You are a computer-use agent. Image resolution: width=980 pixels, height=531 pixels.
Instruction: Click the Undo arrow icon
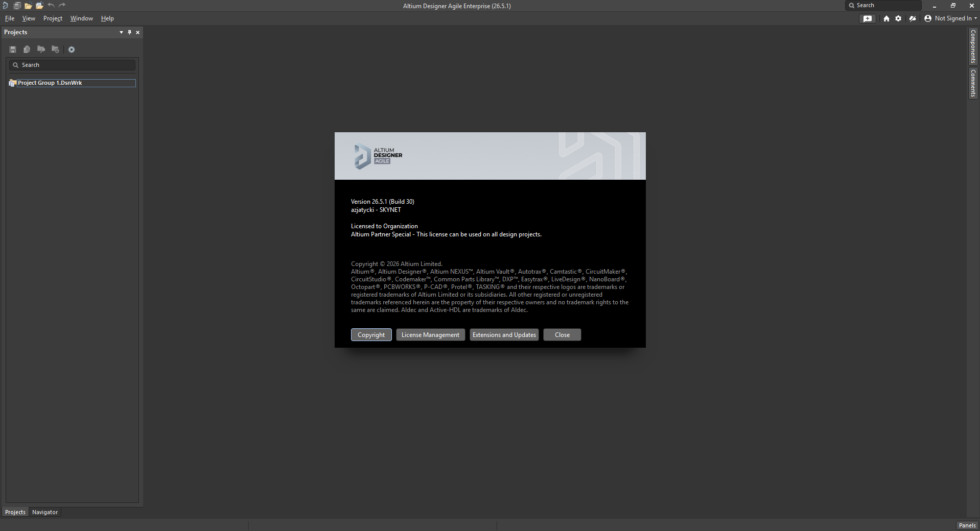(x=51, y=5)
